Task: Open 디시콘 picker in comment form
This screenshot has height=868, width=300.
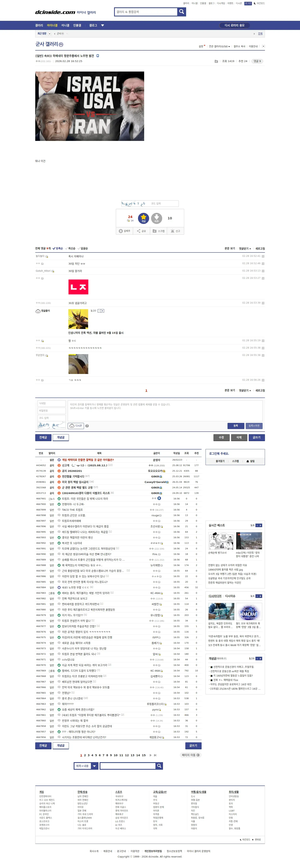Action: point(76,425)
